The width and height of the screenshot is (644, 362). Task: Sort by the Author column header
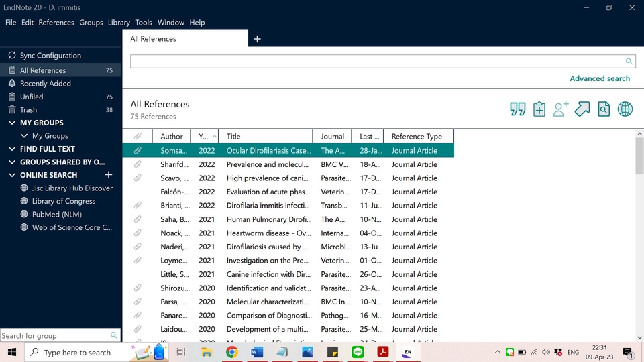click(x=171, y=136)
